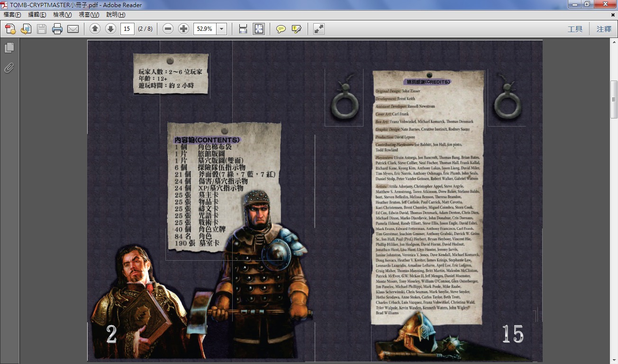The height and width of the screenshot is (364, 618).
Task: Click the 內容物(CONTENTS) heading
Action: click(207, 140)
